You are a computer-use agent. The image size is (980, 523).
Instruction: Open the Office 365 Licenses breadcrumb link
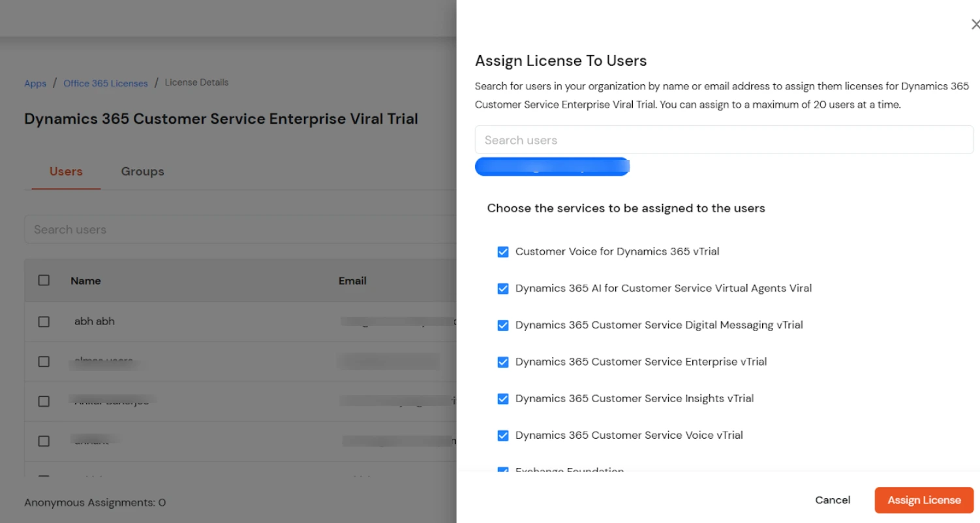pyautogui.click(x=105, y=83)
